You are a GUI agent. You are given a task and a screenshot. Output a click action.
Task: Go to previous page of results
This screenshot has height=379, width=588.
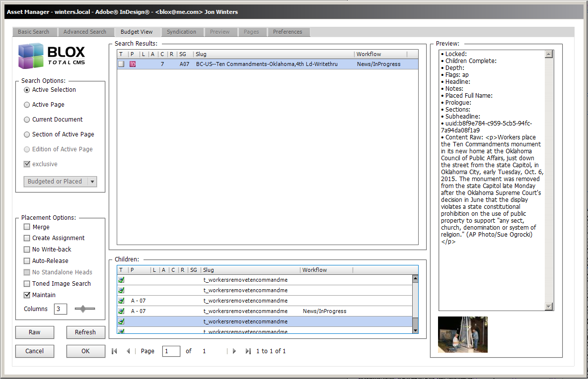tap(128, 351)
